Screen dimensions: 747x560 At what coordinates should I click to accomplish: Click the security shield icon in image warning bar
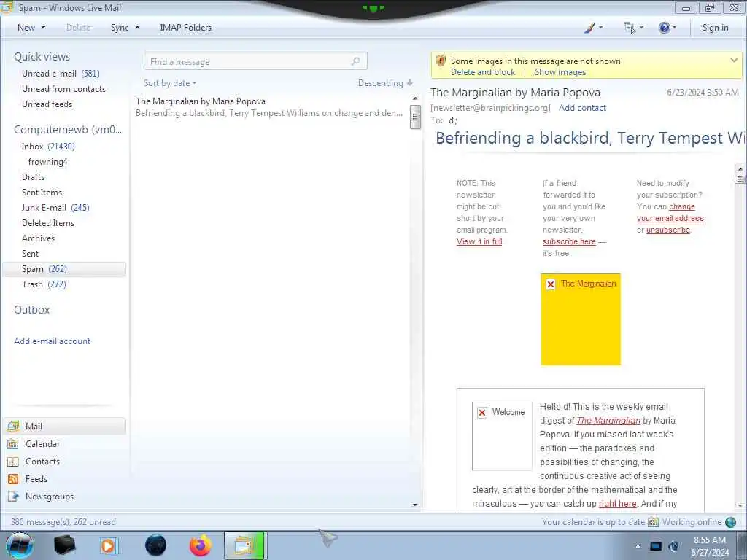441,61
